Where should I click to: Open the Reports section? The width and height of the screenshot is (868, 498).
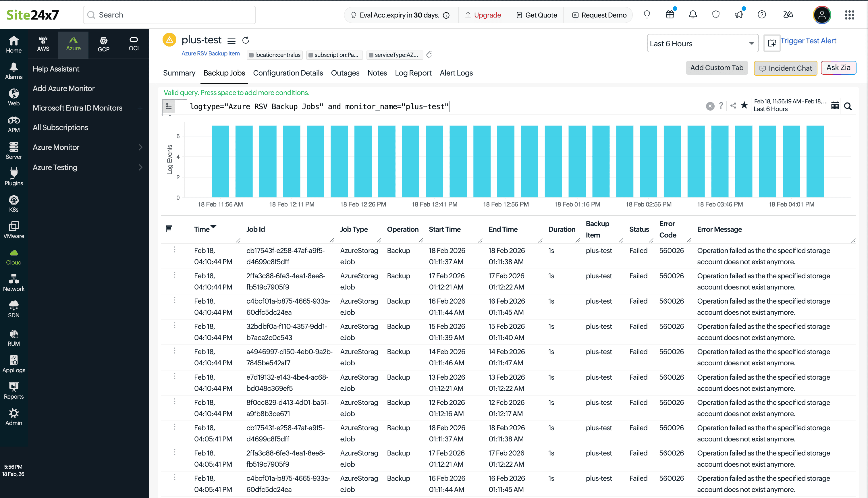coord(14,391)
